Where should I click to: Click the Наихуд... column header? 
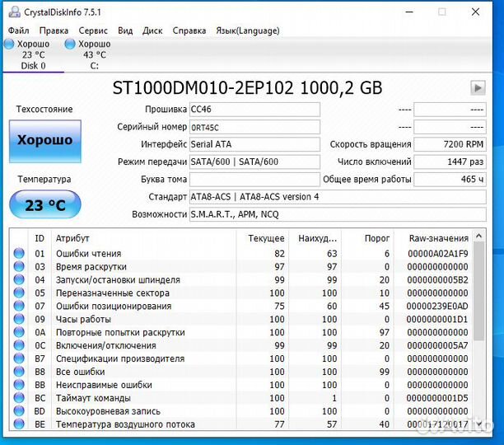point(315,238)
